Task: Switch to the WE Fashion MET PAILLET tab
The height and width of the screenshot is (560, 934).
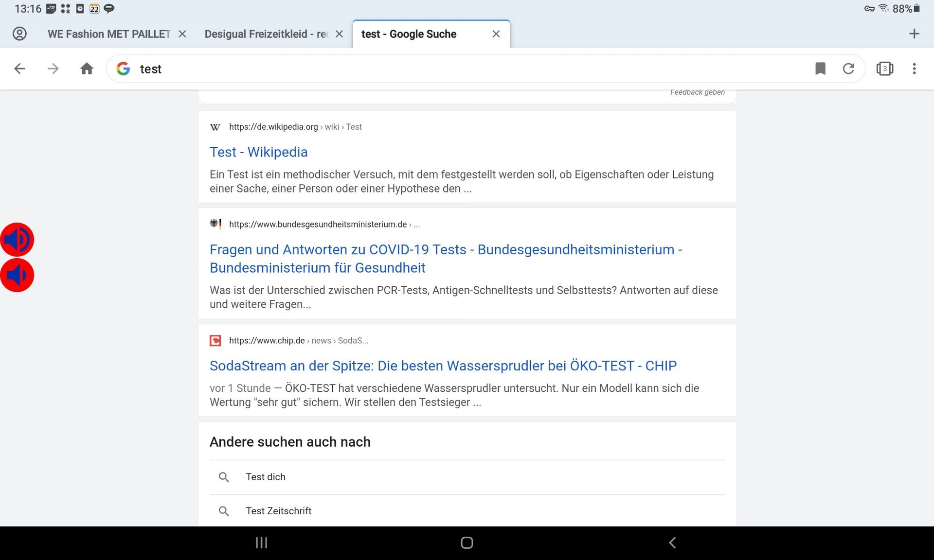Action: (x=109, y=34)
